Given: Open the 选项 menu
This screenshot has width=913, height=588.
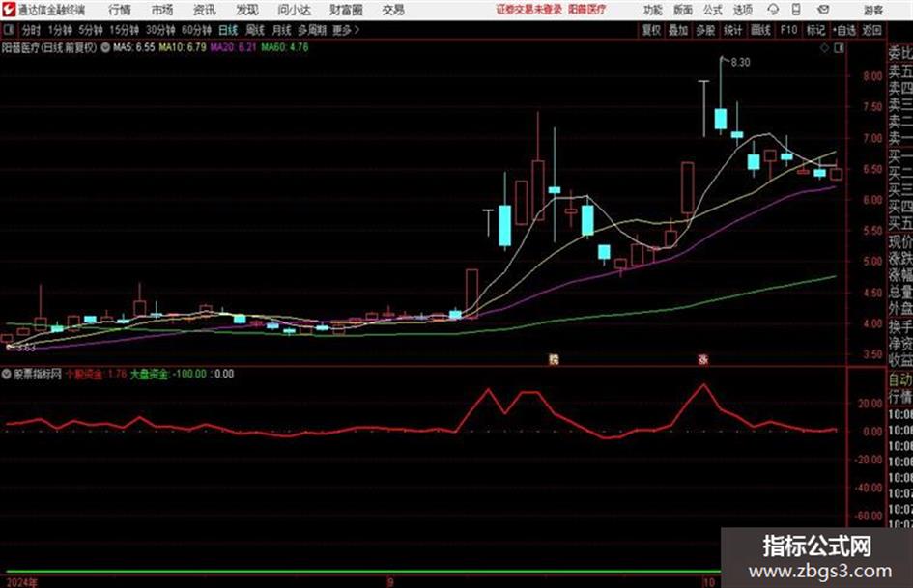Looking at the screenshot, I should 742,10.
